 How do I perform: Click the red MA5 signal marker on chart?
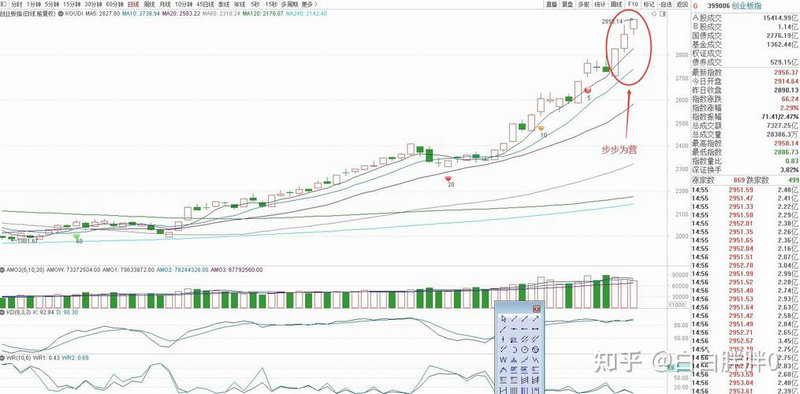click(588, 90)
